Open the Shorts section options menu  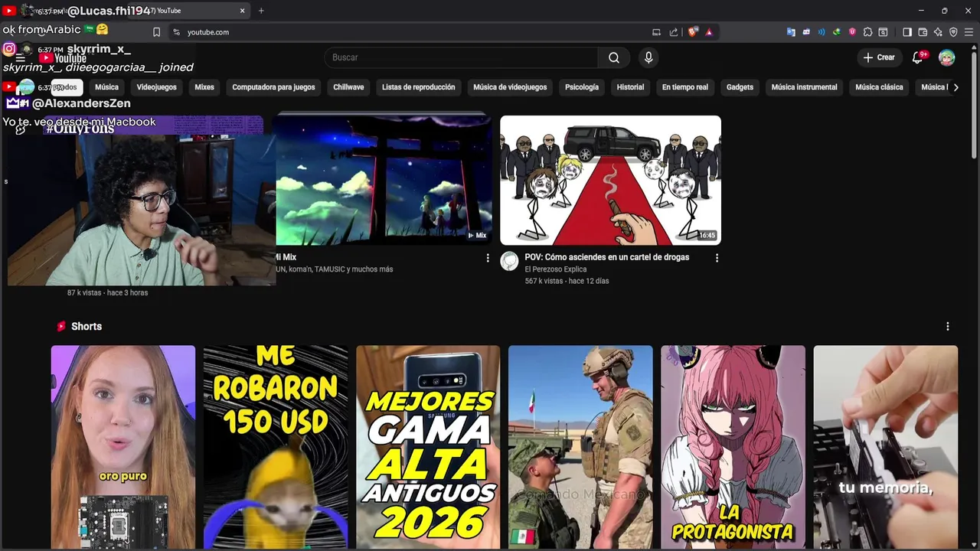click(x=947, y=326)
